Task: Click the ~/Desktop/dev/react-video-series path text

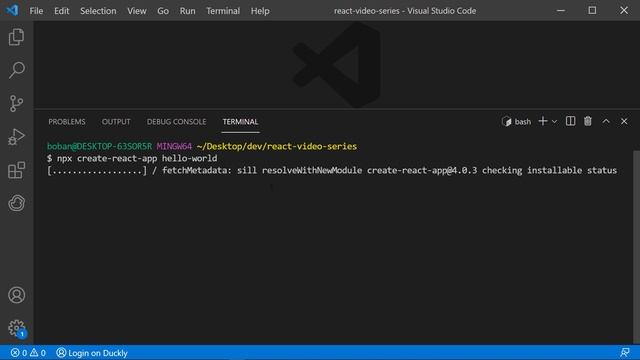Action: (277, 146)
